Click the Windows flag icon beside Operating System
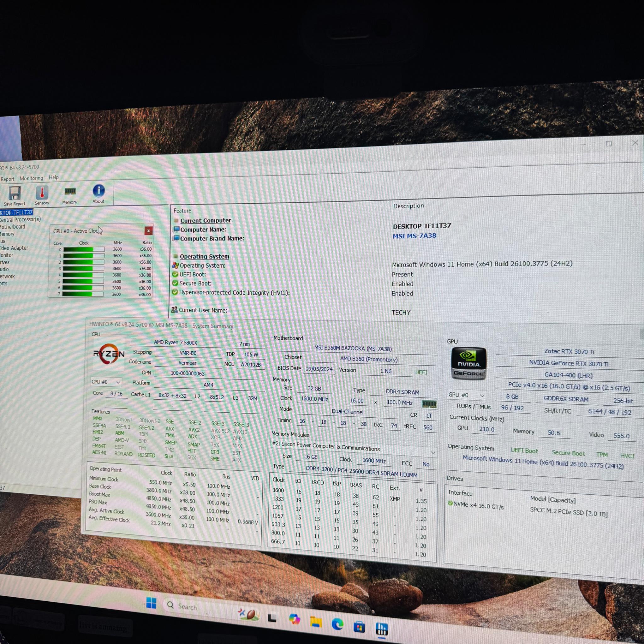 tap(175, 265)
